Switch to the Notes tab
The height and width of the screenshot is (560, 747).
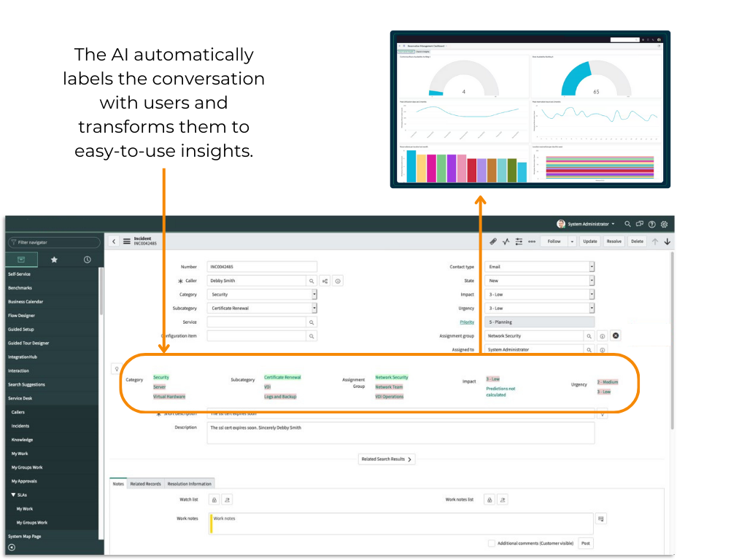pos(118,484)
